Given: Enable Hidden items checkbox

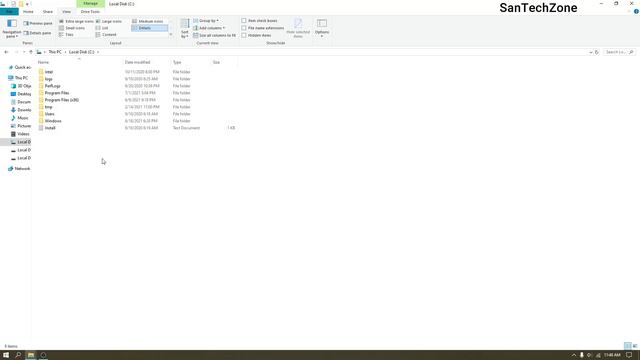Looking at the screenshot, I should pos(256,35).
